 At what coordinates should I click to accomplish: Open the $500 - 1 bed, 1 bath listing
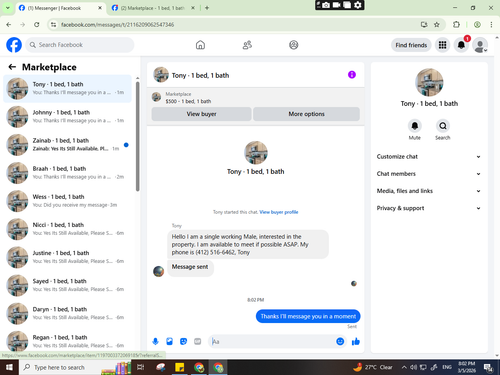pos(188,101)
